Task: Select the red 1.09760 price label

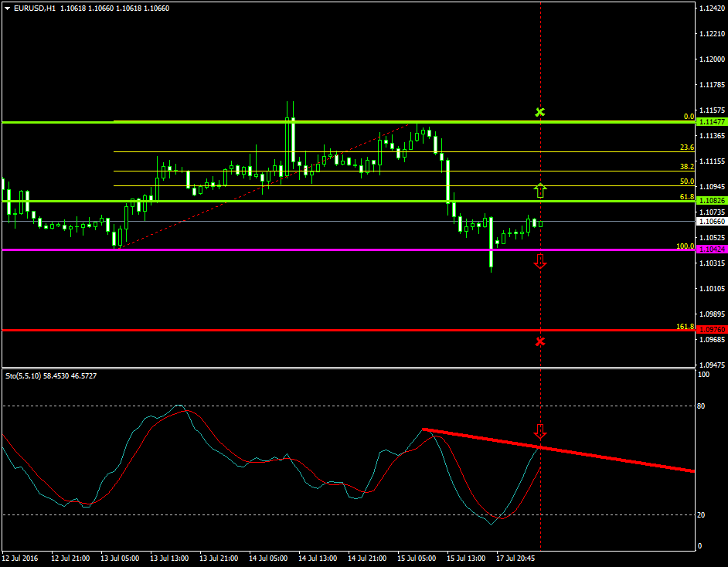Action: pos(710,330)
